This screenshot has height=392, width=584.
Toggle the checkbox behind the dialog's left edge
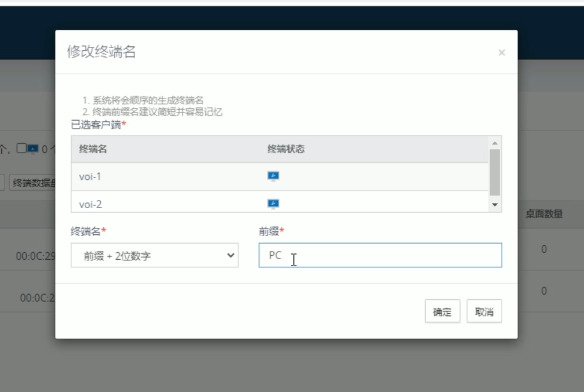[x=21, y=148]
